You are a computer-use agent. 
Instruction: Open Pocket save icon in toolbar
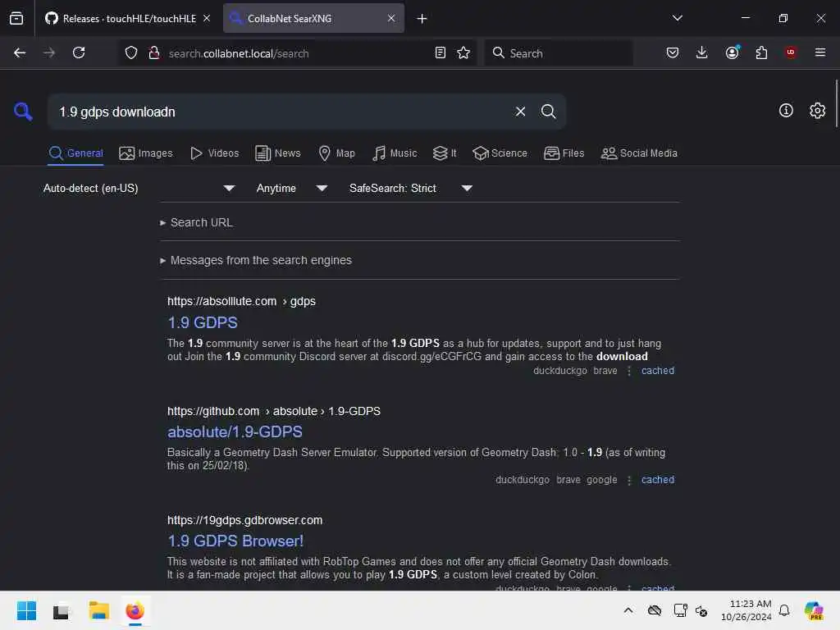point(673,52)
